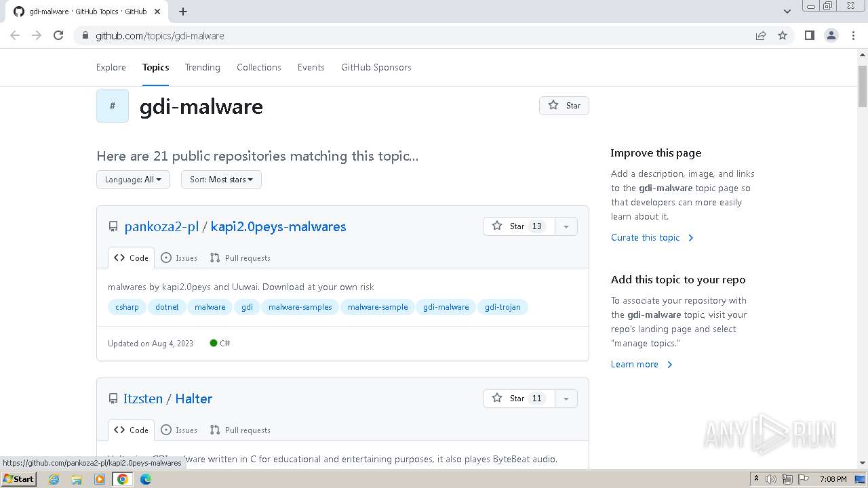The image size is (868, 488).
Task: Click the dotnet topic tag
Action: point(167,307)
